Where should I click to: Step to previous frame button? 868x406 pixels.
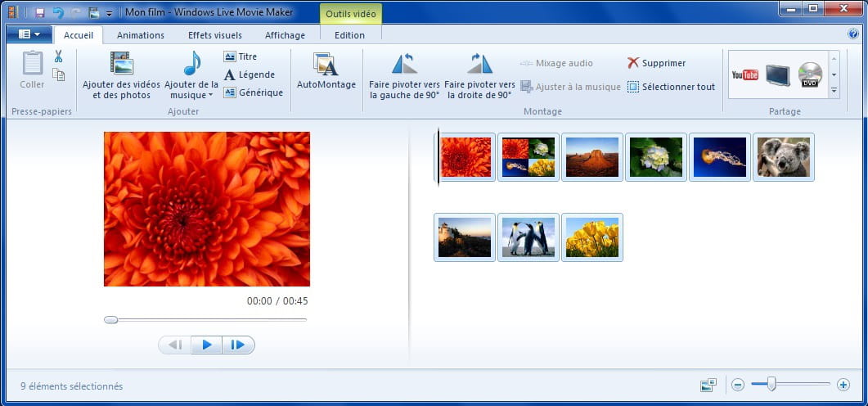pyautogui.click(x=175, y=345)
